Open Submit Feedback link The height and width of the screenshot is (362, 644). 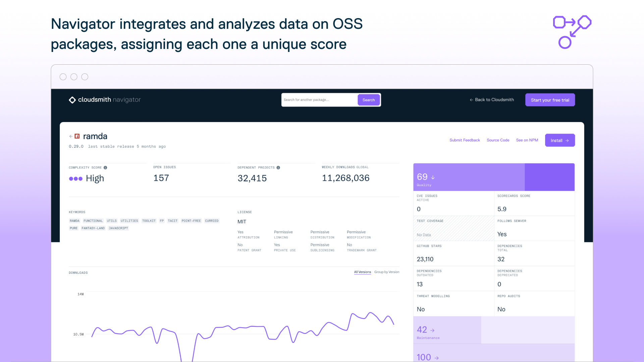point(465,140)
